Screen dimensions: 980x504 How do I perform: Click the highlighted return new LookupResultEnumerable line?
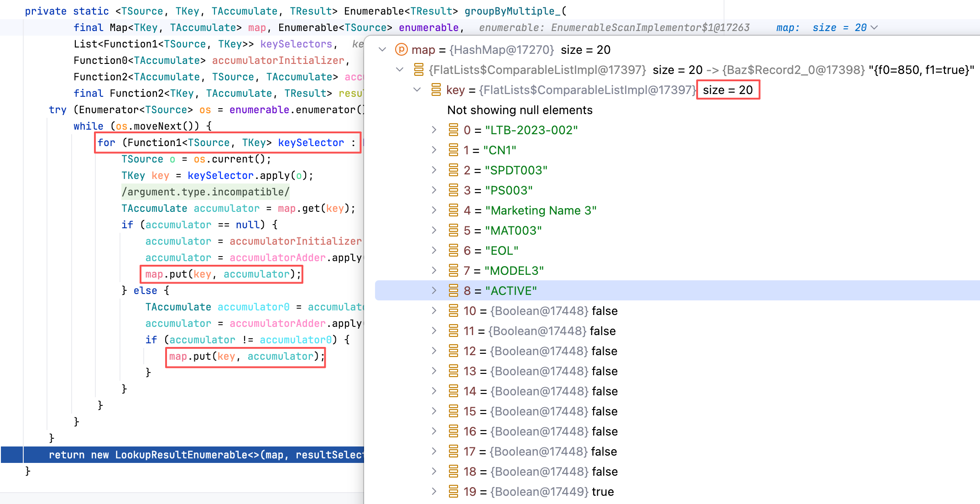205,455
